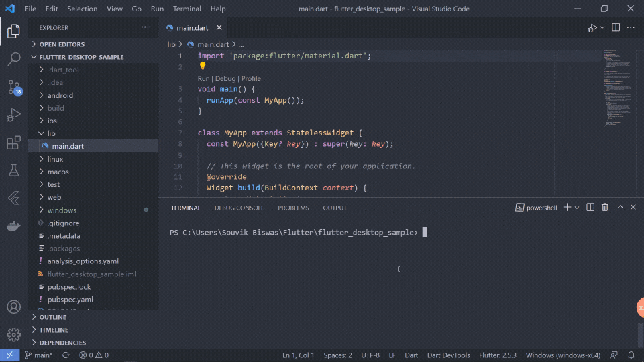The height and width of the screenshot is (362, 644).
Task: Click the Run code lens above main()
Action: point(203,79)
